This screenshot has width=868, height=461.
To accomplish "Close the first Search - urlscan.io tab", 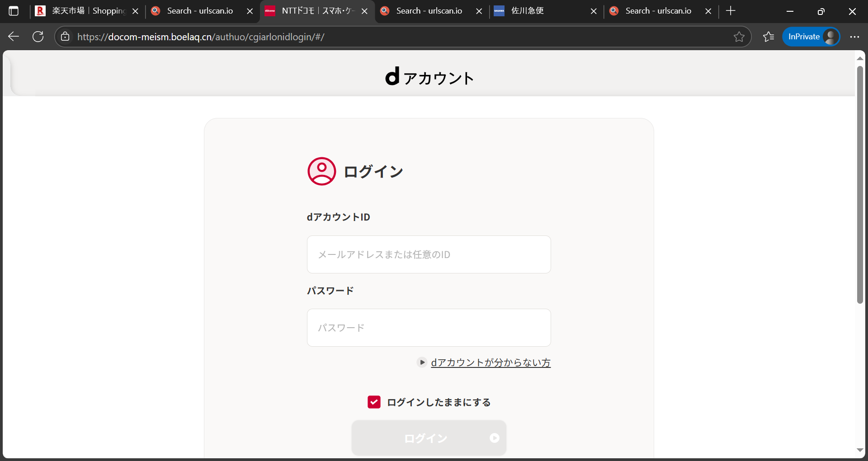I will click(x=250, y=11).
